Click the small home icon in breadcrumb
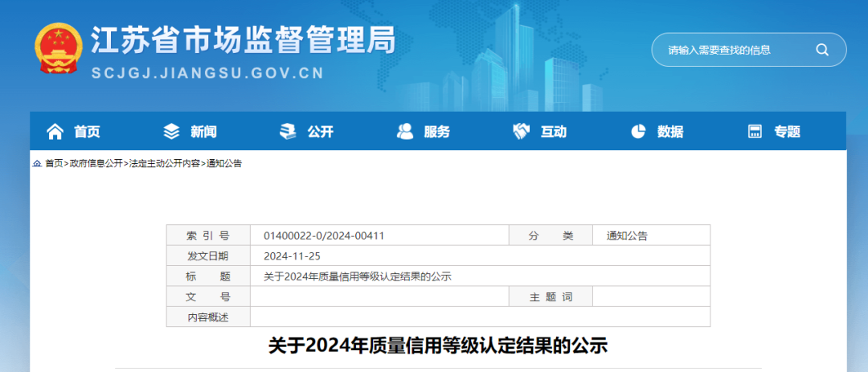The image size is (868, 372). tap(37, 163)
